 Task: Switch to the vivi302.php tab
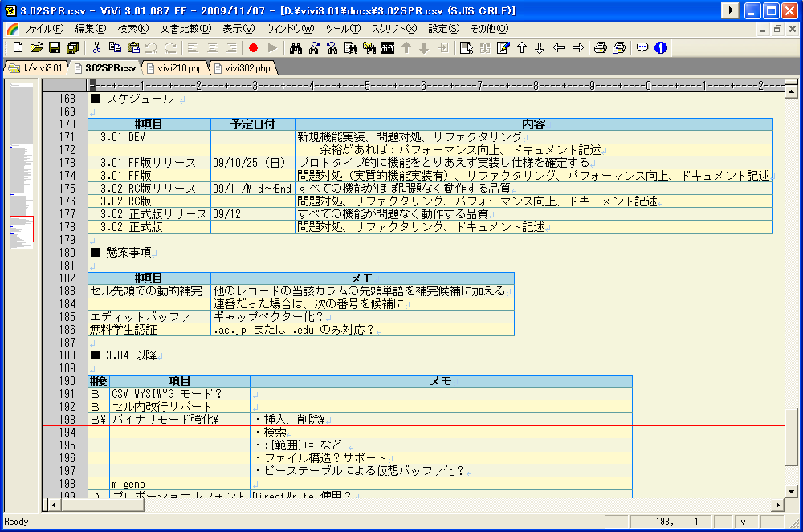(x=243, y=67)
